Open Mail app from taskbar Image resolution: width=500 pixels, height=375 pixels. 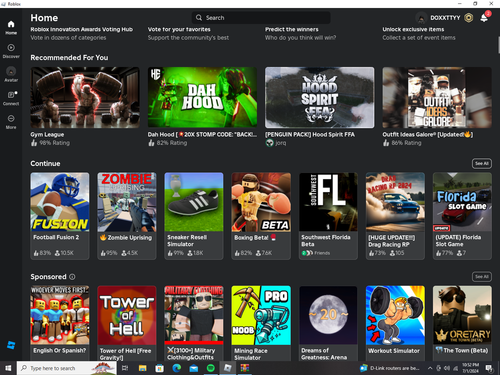193,368
